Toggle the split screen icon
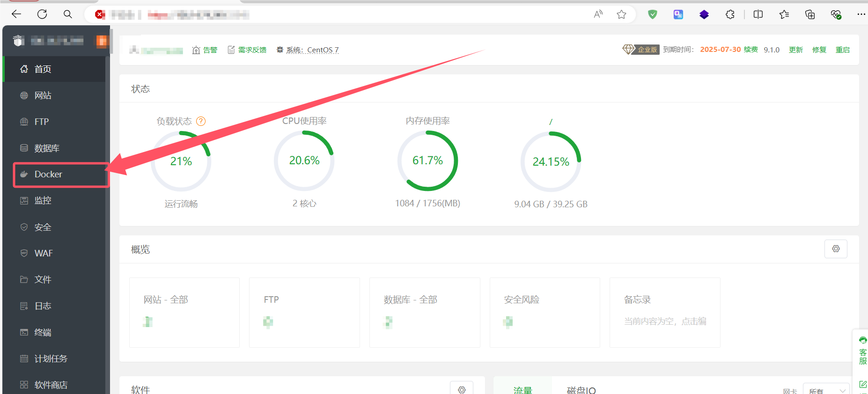 click(x=758, y=15)
